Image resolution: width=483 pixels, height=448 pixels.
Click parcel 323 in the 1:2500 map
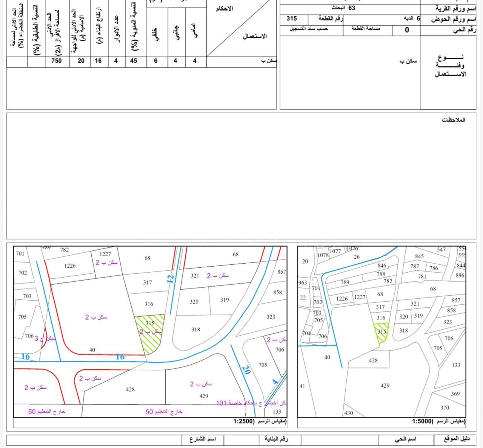tap(271, 317)
